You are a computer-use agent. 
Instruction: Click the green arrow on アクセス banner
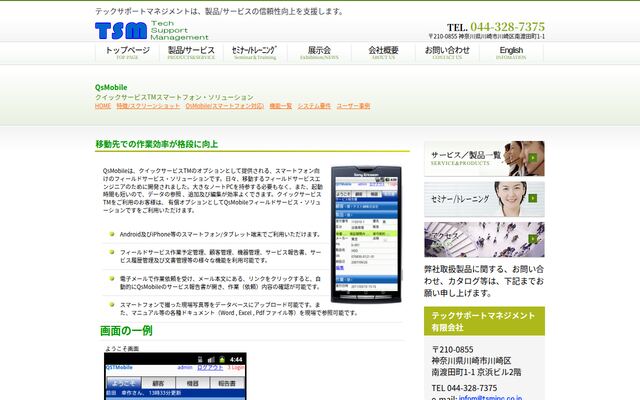click(x=532, y=239)
